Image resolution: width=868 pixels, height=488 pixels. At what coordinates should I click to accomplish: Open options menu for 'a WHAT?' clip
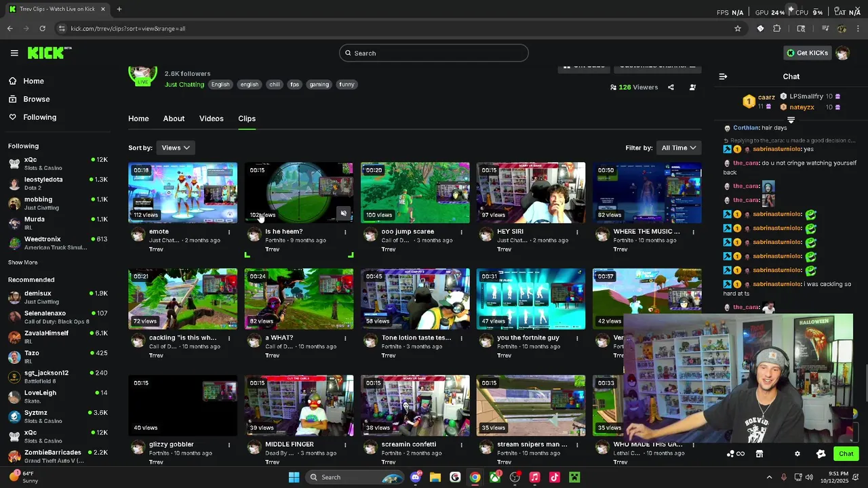[x=345, y=338]
